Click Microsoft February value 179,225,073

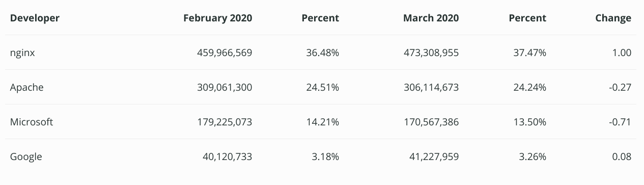click(225, 122)
